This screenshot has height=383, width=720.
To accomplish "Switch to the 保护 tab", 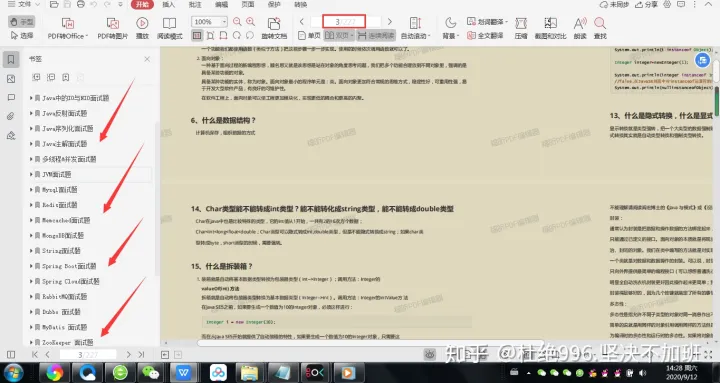I will click(274, 5).
